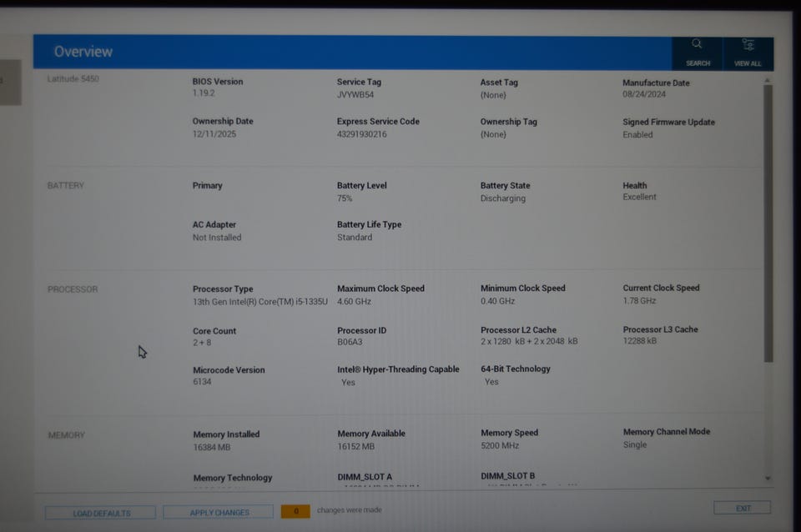Viewport: 801px width, 532px height.
Task: Click Processor L3 Cache '12288 kB'
Action: pos(640,340)
